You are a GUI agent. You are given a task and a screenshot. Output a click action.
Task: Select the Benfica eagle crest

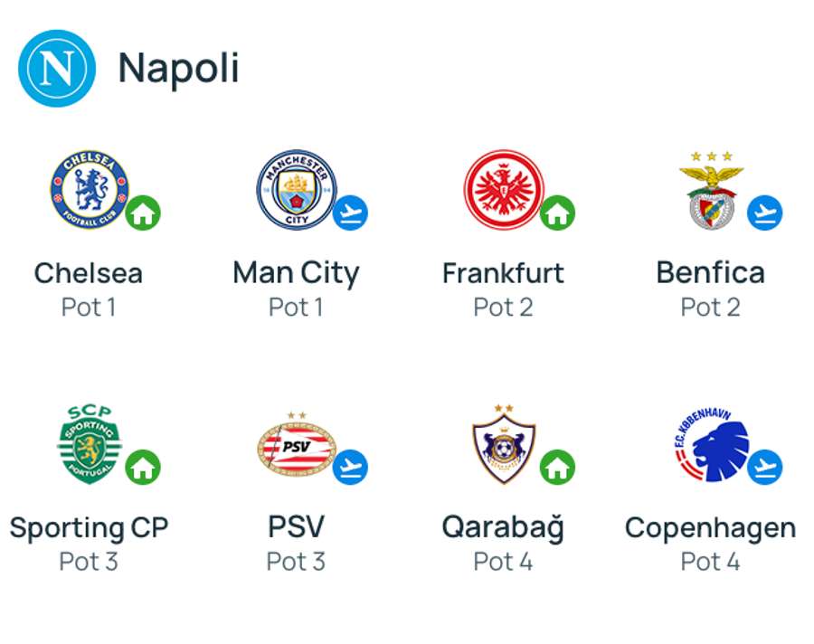(711, 190)
